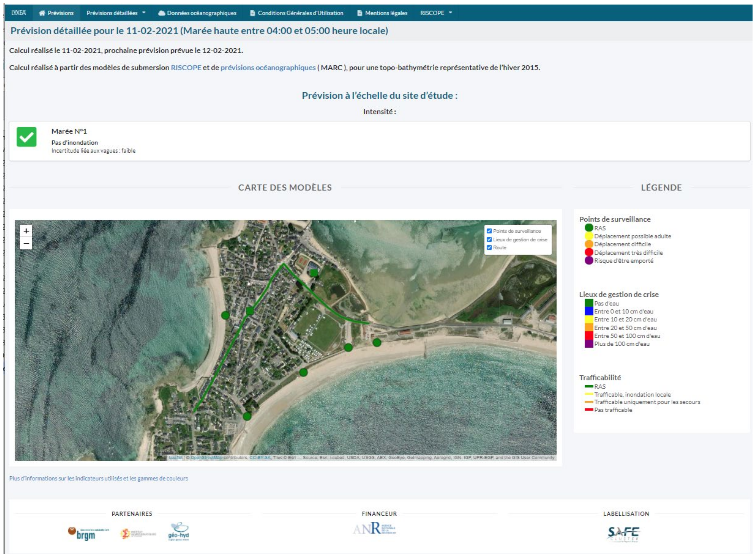
Task: Expand Prévisions détaillées dropdown menu
Action: [116, 13]
